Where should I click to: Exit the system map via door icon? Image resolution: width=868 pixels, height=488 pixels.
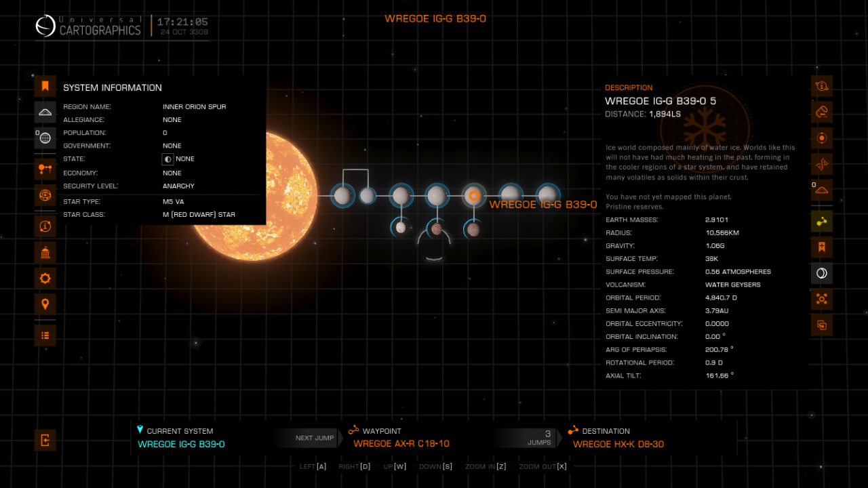coord(45,441)
